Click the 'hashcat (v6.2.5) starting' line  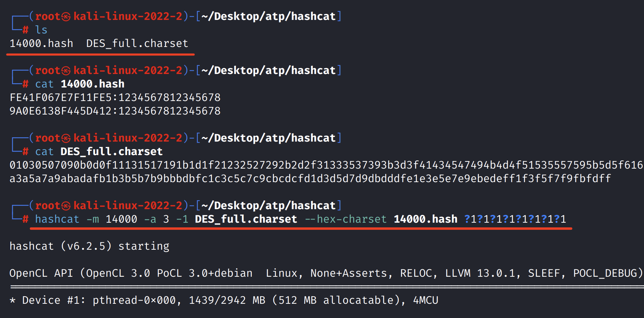[89, 246]
